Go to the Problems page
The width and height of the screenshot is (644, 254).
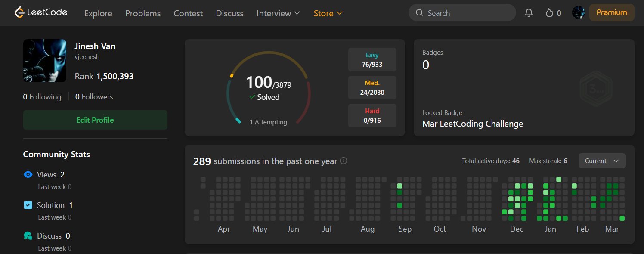coord(143,13)
